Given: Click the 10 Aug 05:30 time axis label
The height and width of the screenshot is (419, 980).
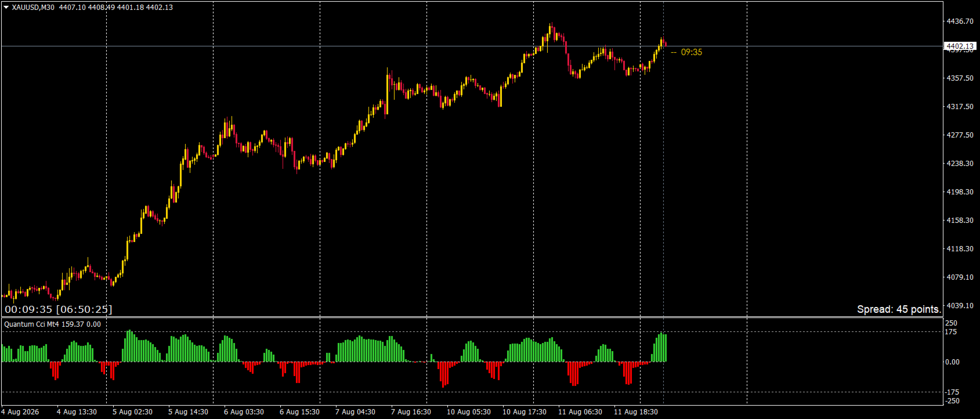Looking at the screenshot, I should tap(469, 412).
